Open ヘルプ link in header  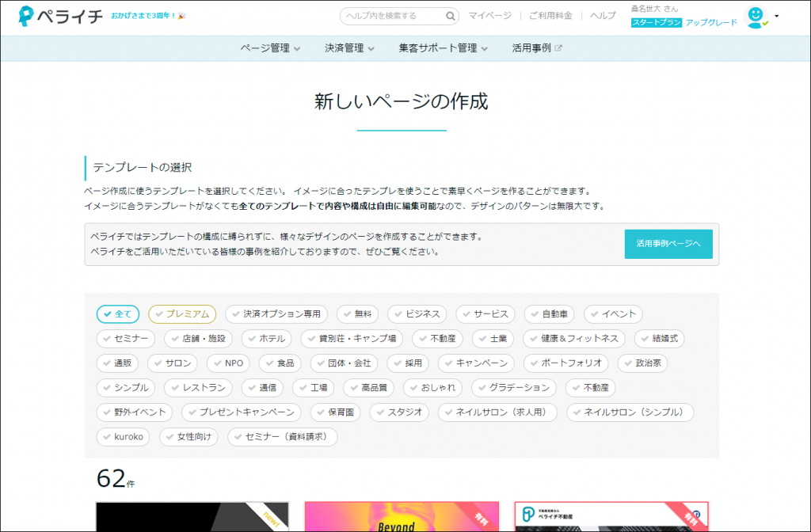(x=603, y=16)
